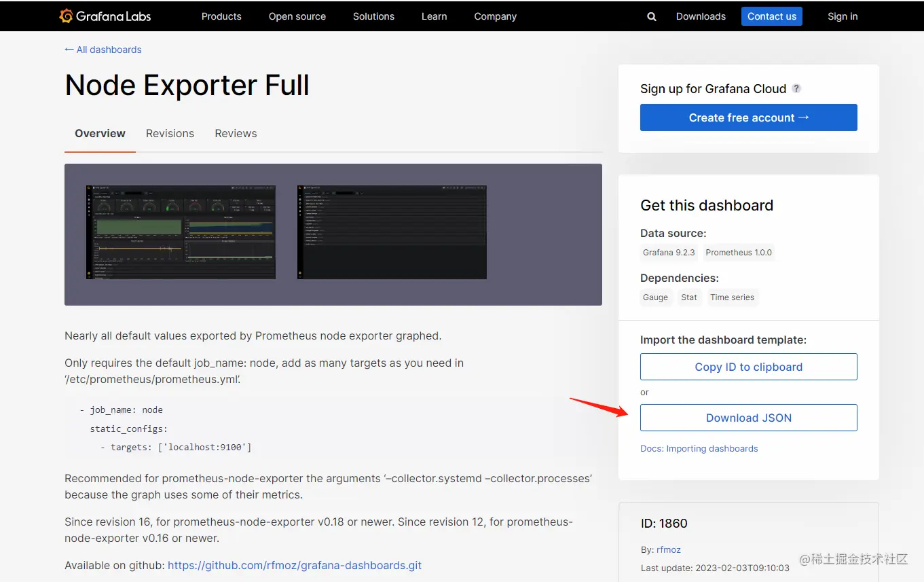Screen dimensions: 924x582
Task: Click the Gauge dependency tag
Action: point(655,297)
